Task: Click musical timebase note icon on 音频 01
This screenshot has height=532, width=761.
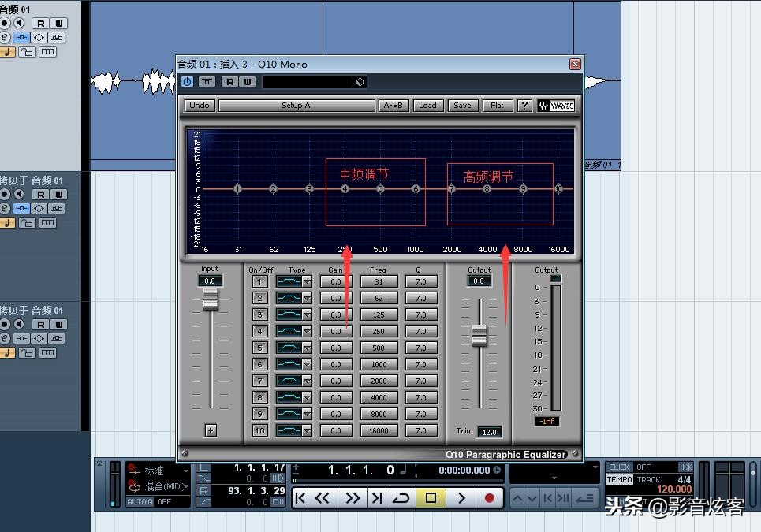Action: pyautogui.click(x=7, y=52)
